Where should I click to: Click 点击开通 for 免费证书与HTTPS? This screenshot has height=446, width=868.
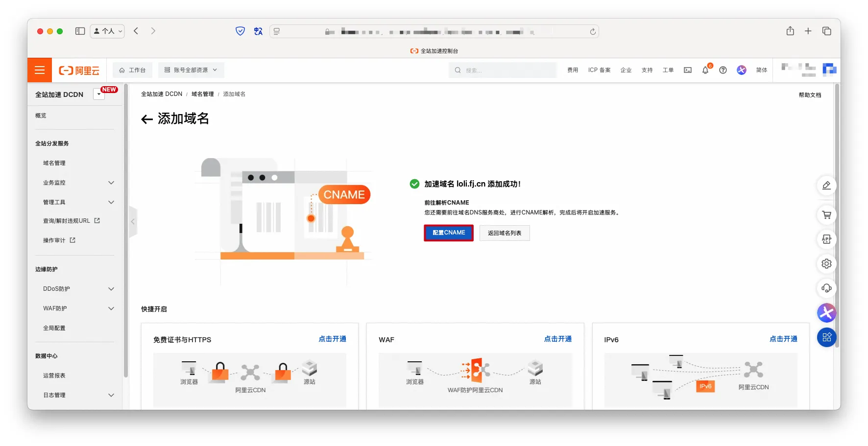(332, 339)
